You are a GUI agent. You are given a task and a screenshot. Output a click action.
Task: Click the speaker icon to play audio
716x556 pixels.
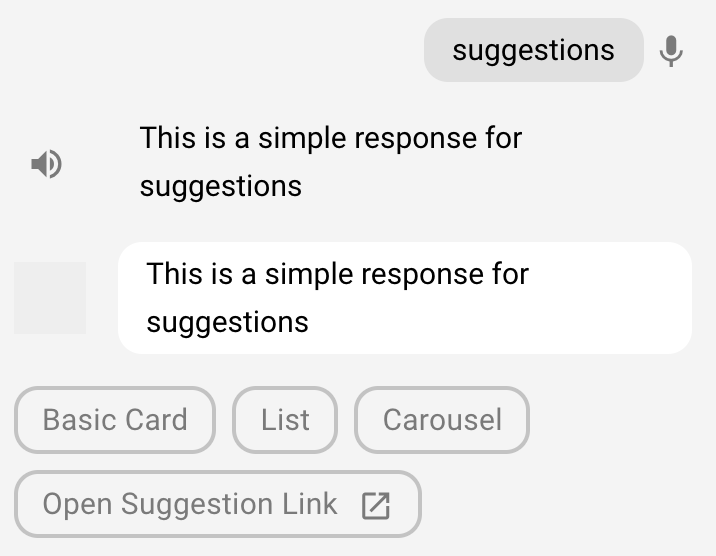pyautogui.click(x=46, y=163)
